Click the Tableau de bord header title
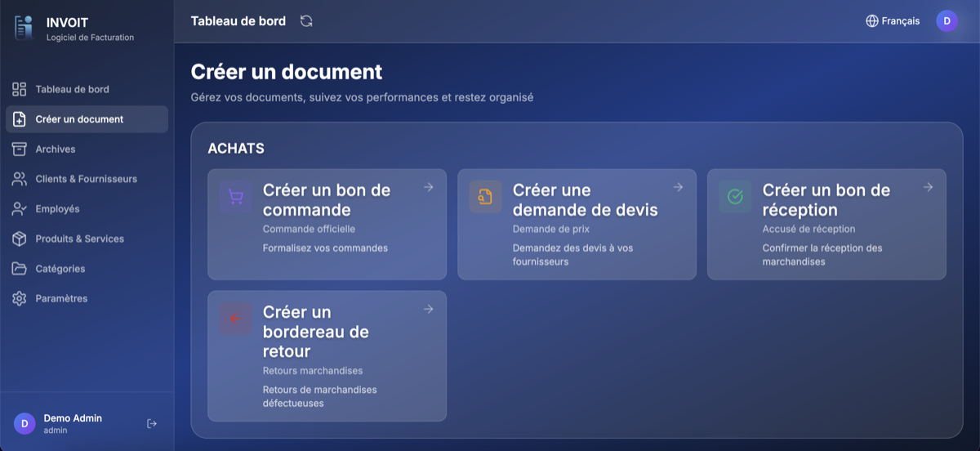The height and width of the screenshot is (451, 980). (x=238, y=21)
